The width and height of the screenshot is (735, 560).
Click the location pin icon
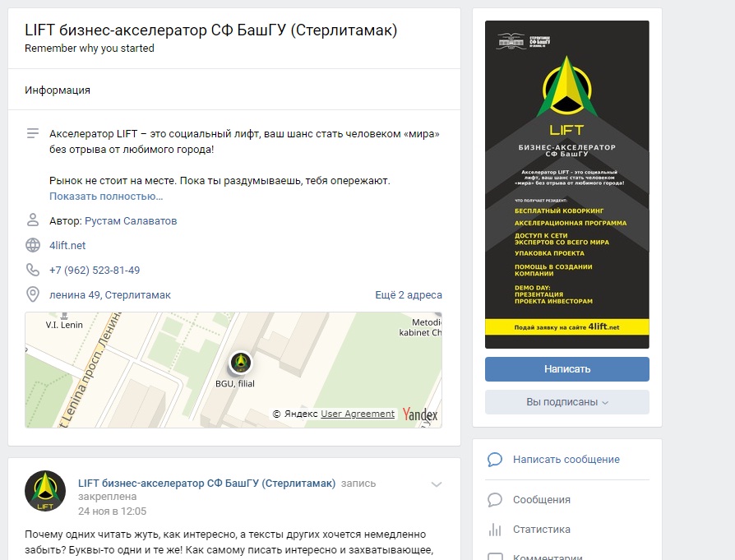[x=33, y=294]
